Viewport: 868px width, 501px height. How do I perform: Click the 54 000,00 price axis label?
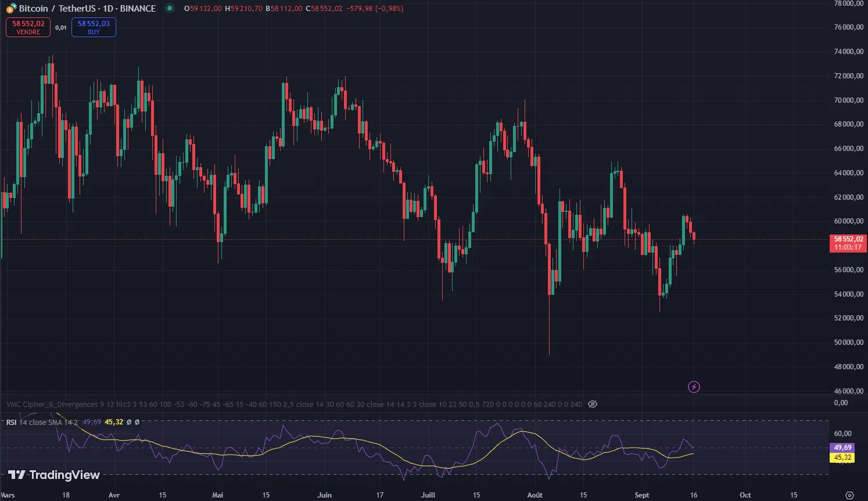[848, 294]
